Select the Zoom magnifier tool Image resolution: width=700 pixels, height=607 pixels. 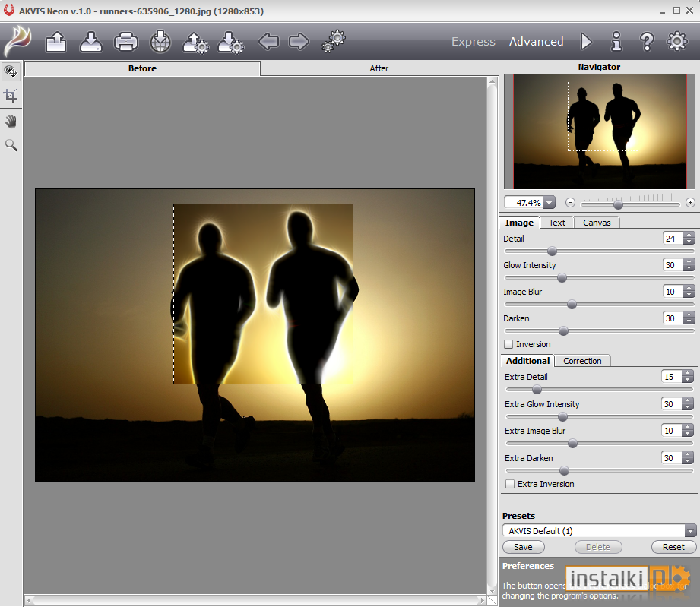click(x=11, y=144)
